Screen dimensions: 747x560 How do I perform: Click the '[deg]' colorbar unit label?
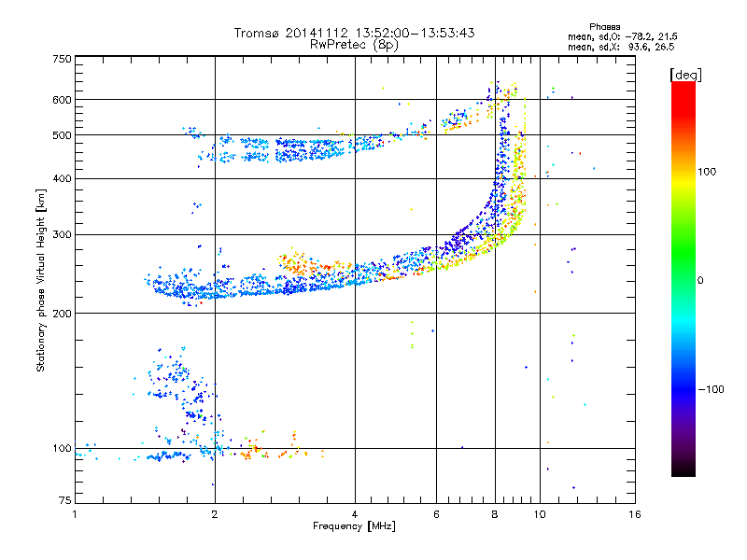(x=685, y=75)
